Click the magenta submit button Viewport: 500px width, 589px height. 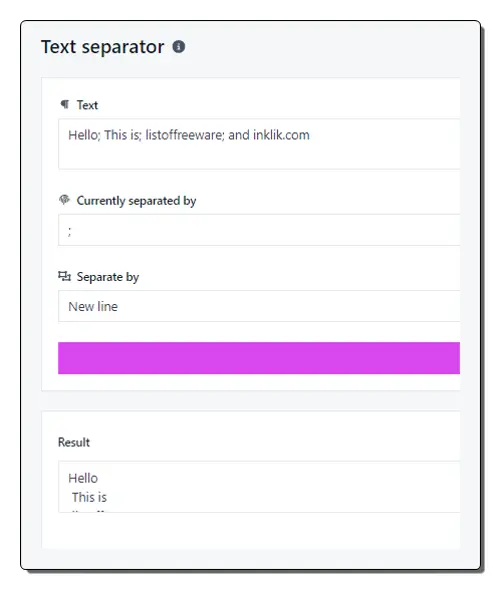coord(259,358)
